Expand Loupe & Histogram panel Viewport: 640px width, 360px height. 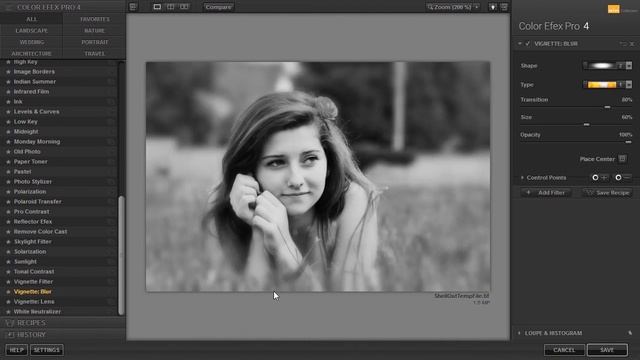519,333
